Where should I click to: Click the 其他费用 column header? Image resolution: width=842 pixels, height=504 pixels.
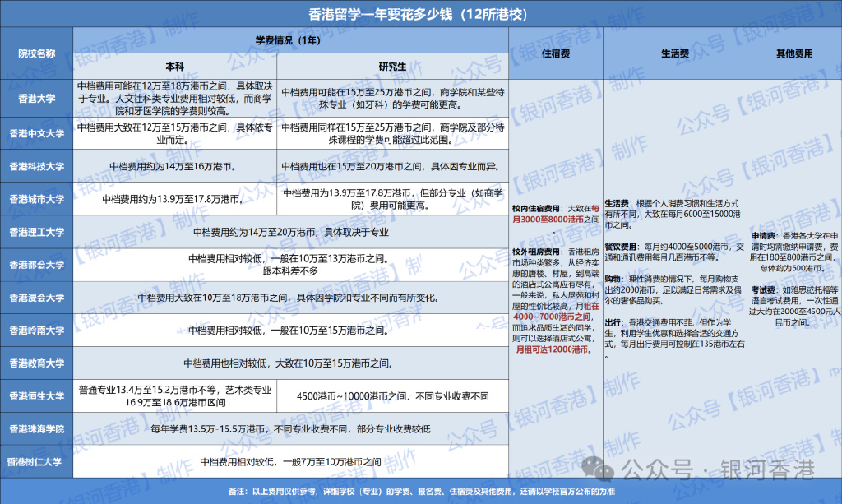[x=794, y=53]
